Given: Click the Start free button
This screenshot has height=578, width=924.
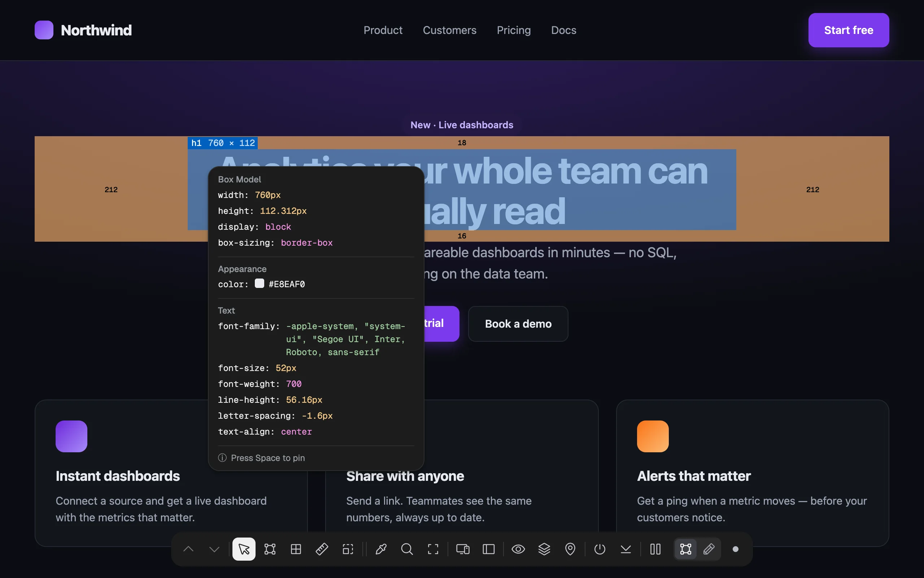Looking at the screenshot, I should 849,30.
